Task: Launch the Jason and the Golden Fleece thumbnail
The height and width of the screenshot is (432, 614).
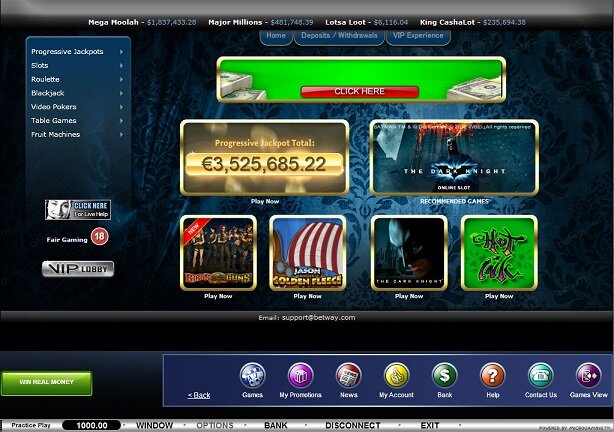Action: [x=307, y=253]
